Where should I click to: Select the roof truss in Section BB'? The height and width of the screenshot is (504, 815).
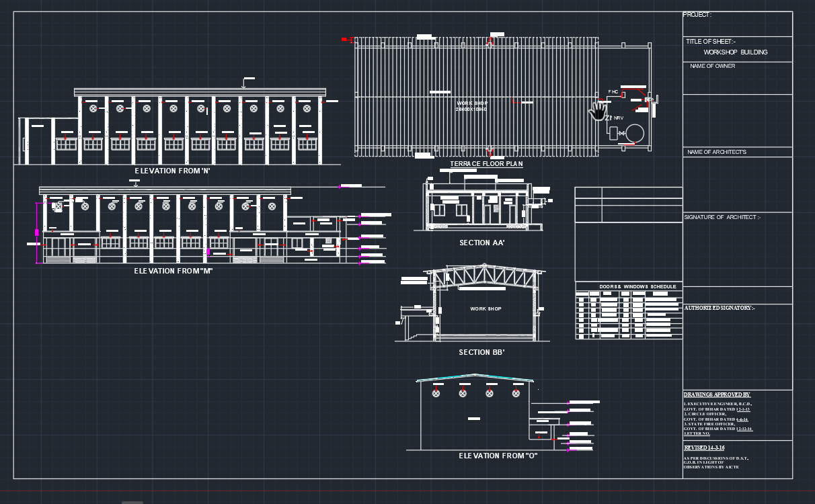click(x=484, y=277)
